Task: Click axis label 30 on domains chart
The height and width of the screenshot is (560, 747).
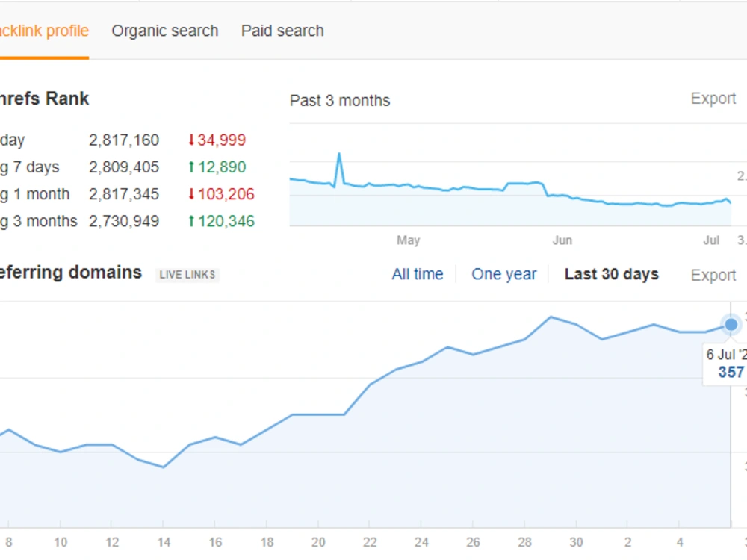Action: pyautogui.click(x=576, y=542)
